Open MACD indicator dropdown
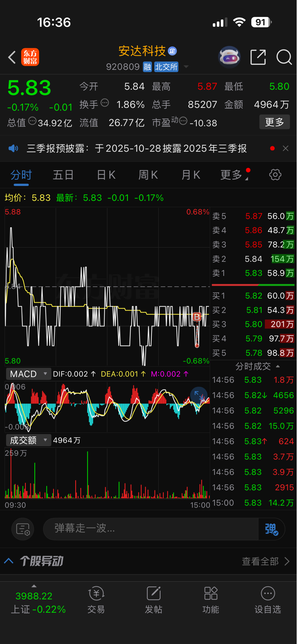Viewport: 297px width, 644px height. [28, 374]
